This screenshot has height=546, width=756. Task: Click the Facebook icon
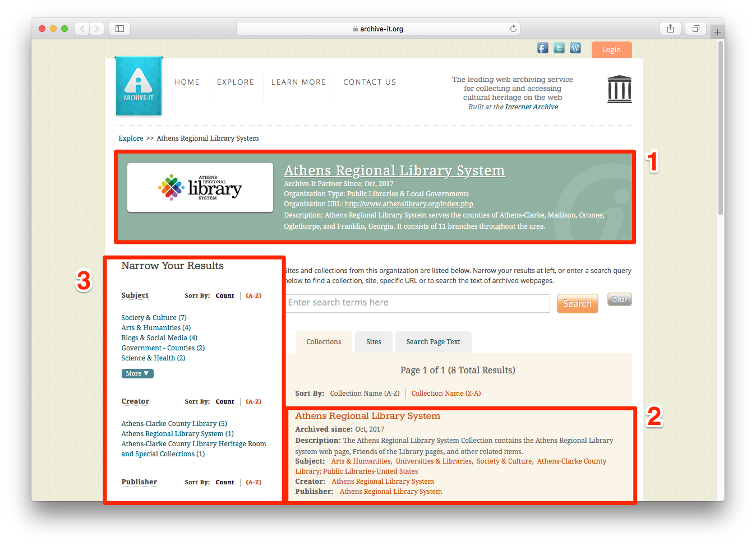(542, 48)
